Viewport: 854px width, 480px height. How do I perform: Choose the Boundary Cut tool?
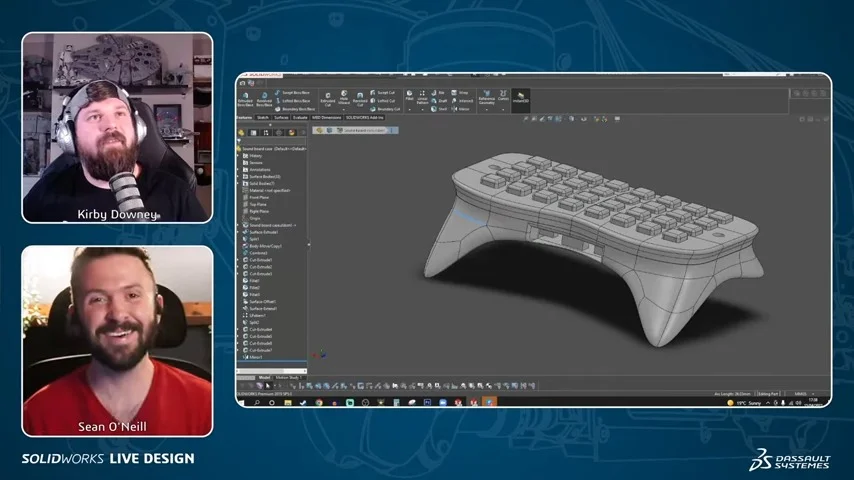tap(385, 109)
